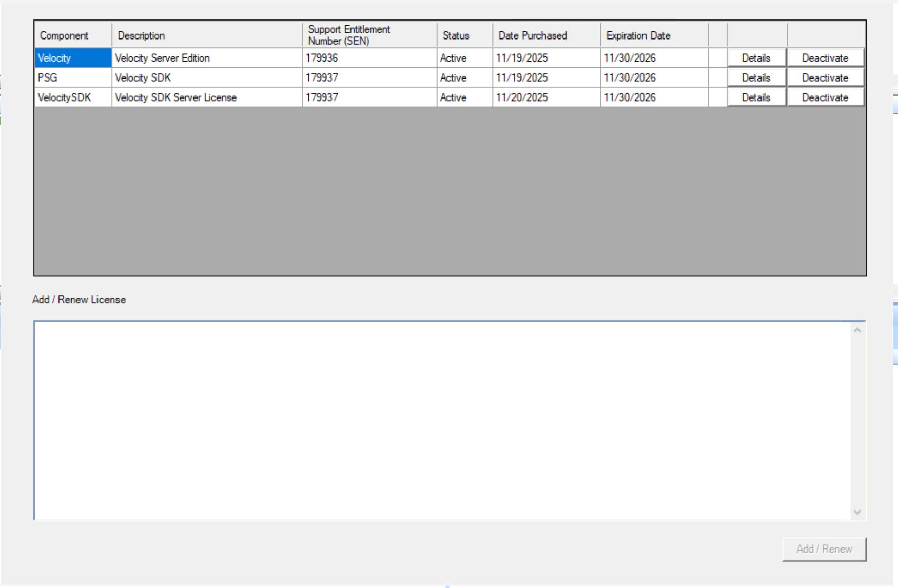Viewport: 898px width, 588px height.
Task: Click the Support Entitlement Number (SEN) header
Action: [x=369, y=35]
